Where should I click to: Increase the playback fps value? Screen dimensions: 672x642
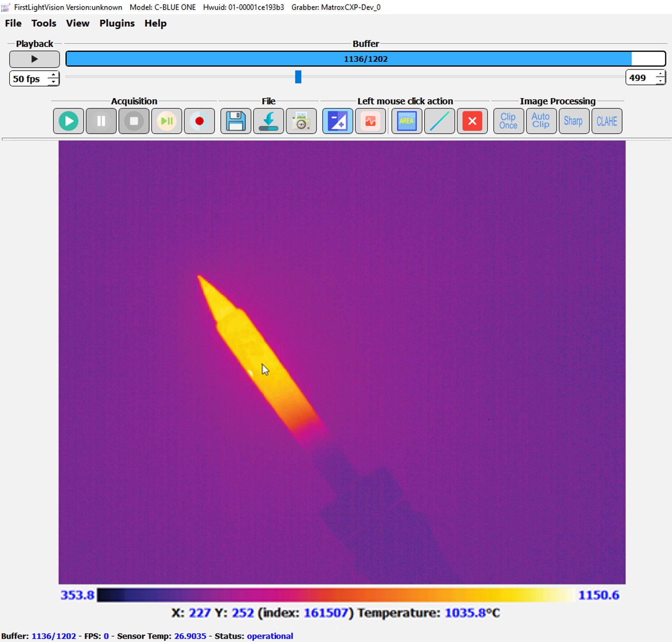tap(54, 75)
